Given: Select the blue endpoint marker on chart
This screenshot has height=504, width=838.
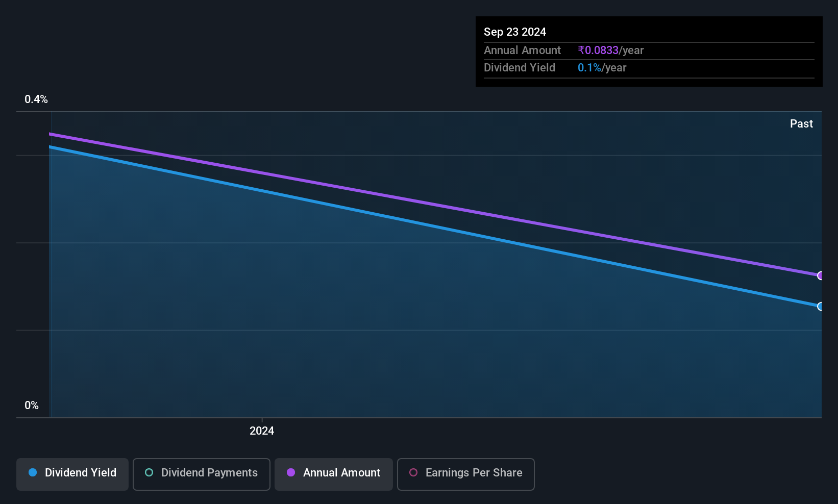Looking at the screenshot, I should [820, 307].
